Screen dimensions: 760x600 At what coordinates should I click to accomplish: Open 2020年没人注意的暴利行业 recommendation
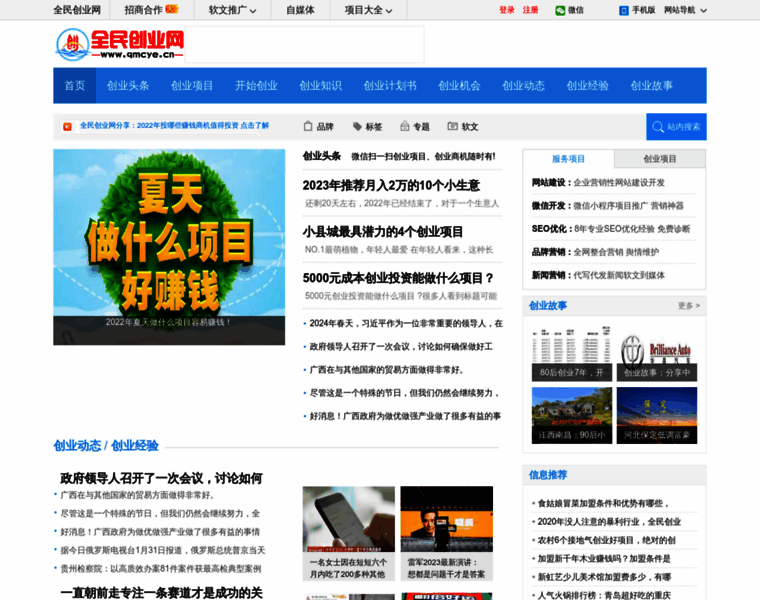pos(609,522)
